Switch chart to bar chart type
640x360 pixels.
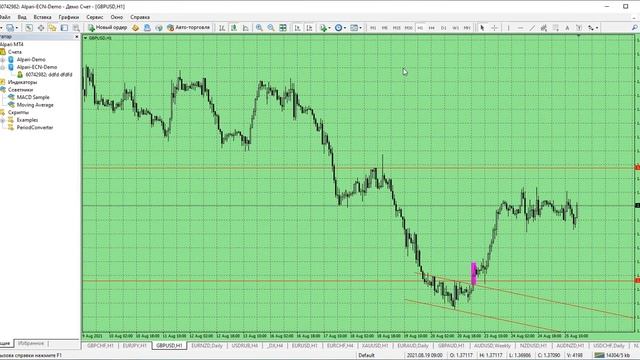[222, 28]
